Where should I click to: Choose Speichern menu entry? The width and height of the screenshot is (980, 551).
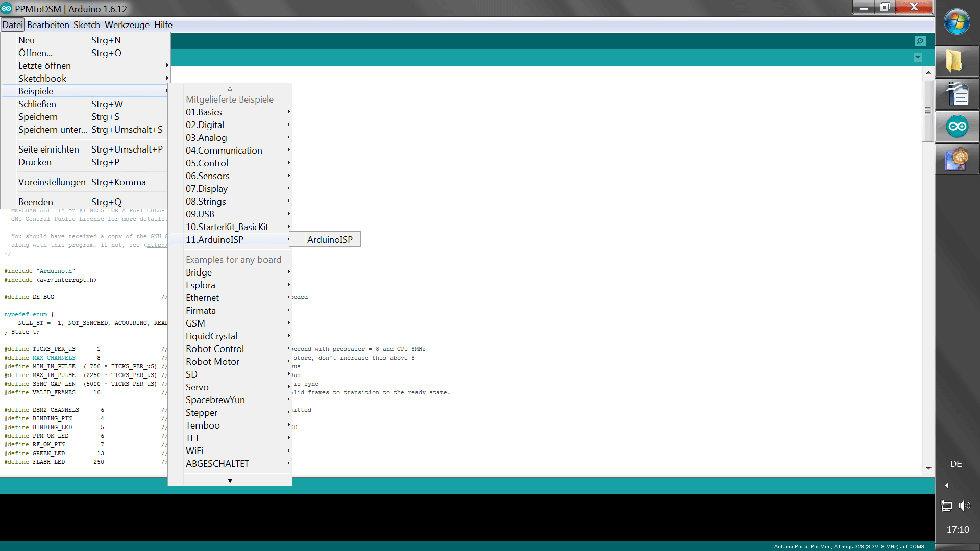point(85,117)
